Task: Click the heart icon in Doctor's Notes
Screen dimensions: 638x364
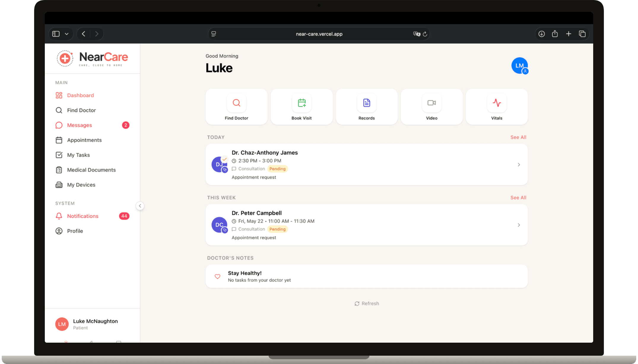Action: point(218,276)
